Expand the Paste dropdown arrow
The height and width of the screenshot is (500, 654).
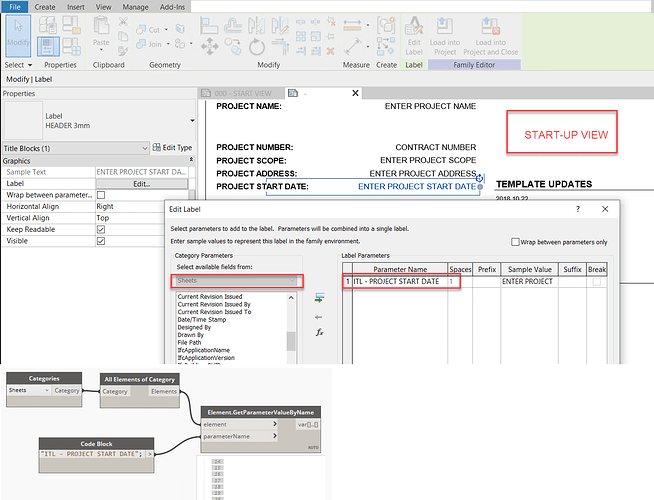pyautogui.click(x=101, y=50)
